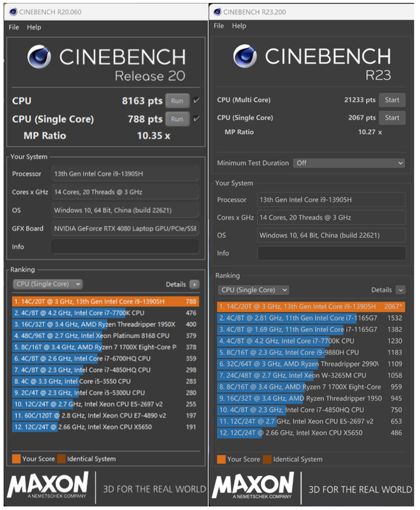Screen dimensions: 420x510
Task: Click the brown Identical System swatch in R20
Action: 61,459
